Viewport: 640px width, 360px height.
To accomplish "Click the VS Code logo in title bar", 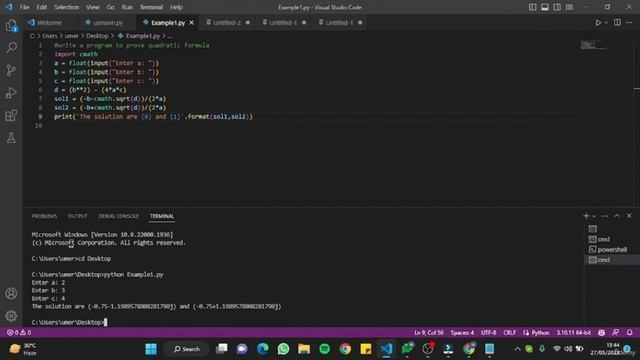I will pos(9,7).
